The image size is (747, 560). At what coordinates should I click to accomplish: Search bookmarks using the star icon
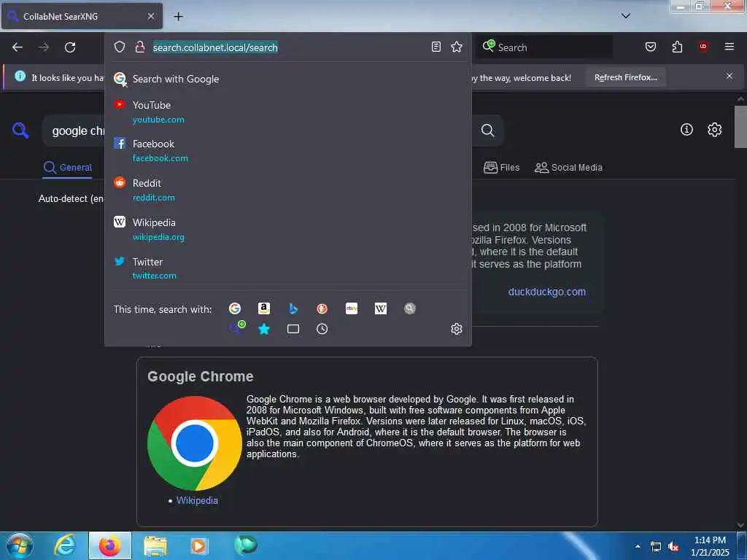264,329
